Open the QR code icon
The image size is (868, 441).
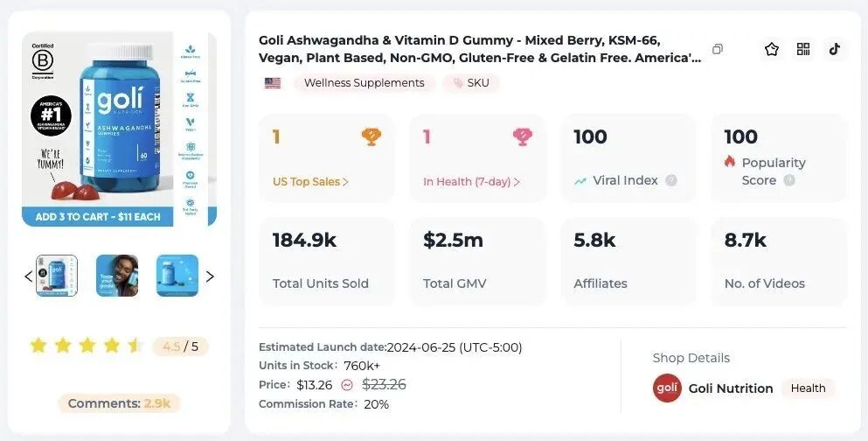click(x=803, y=50)
